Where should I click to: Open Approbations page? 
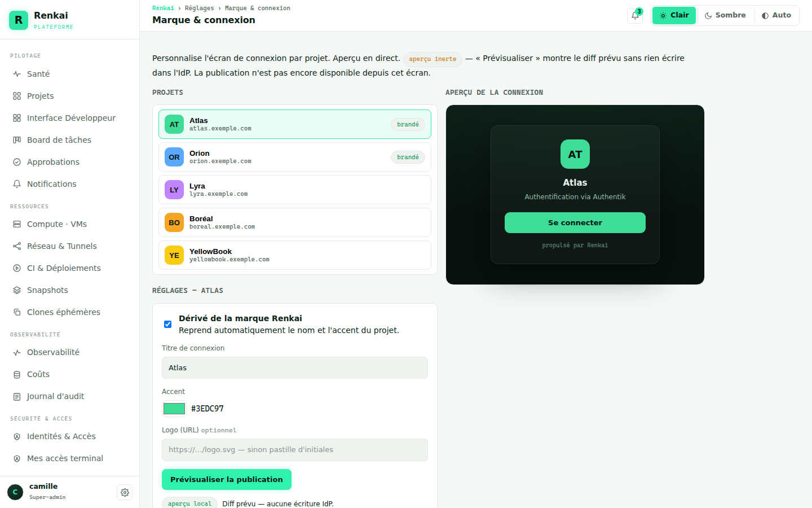(69, 162)
